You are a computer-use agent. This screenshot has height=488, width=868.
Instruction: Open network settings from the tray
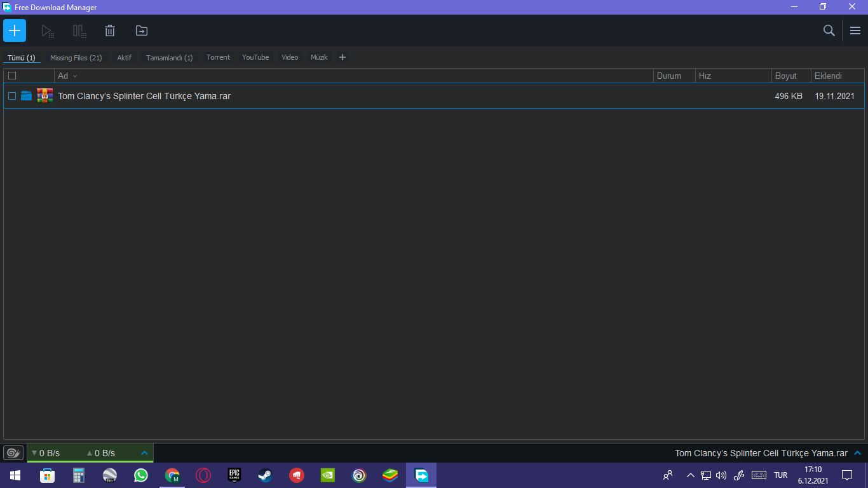(x=706, y=475)
